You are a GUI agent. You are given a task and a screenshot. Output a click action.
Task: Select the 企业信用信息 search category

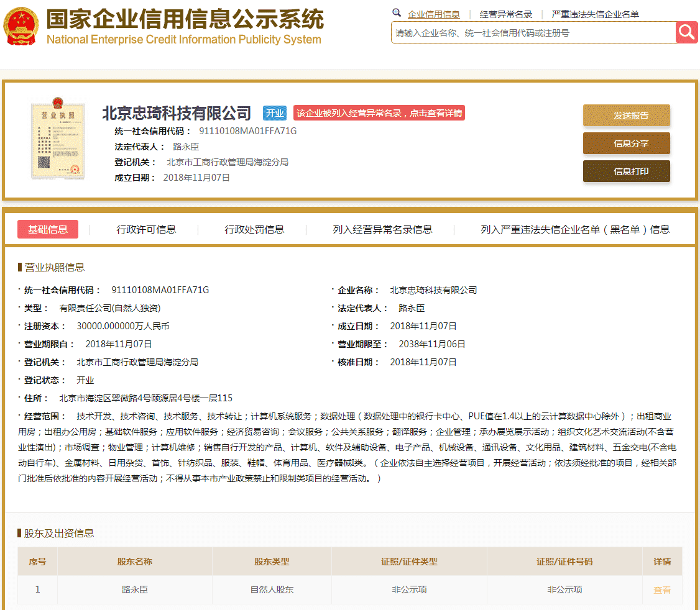click(433, 14)
